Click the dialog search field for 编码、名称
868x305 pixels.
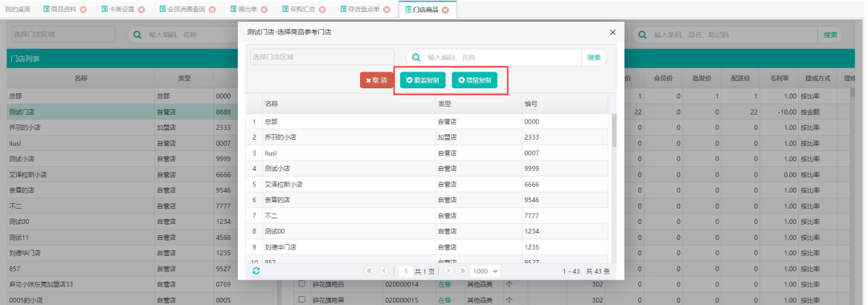pos(501,57)
